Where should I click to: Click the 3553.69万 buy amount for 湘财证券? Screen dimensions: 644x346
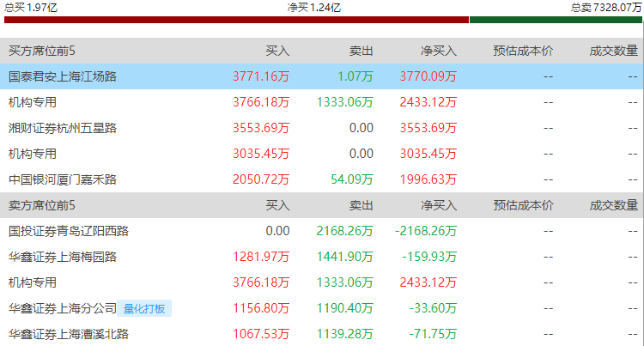(x=261, y=128)
